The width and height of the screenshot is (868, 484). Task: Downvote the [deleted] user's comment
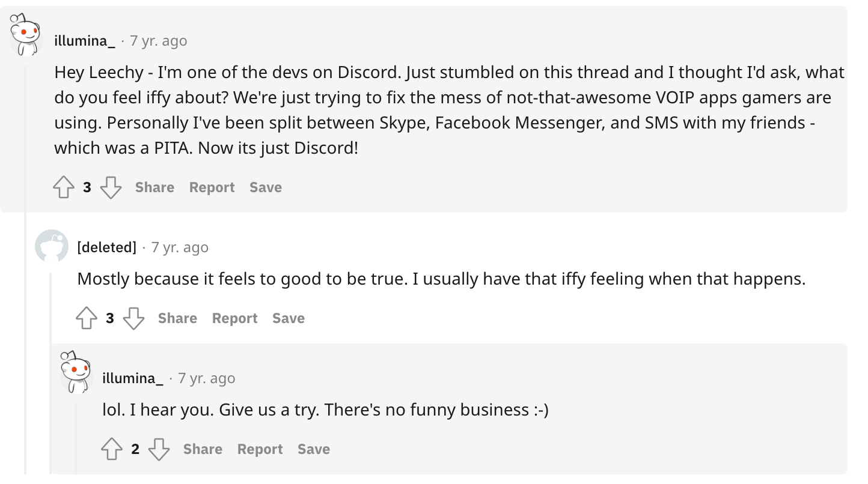click(133, 318)
